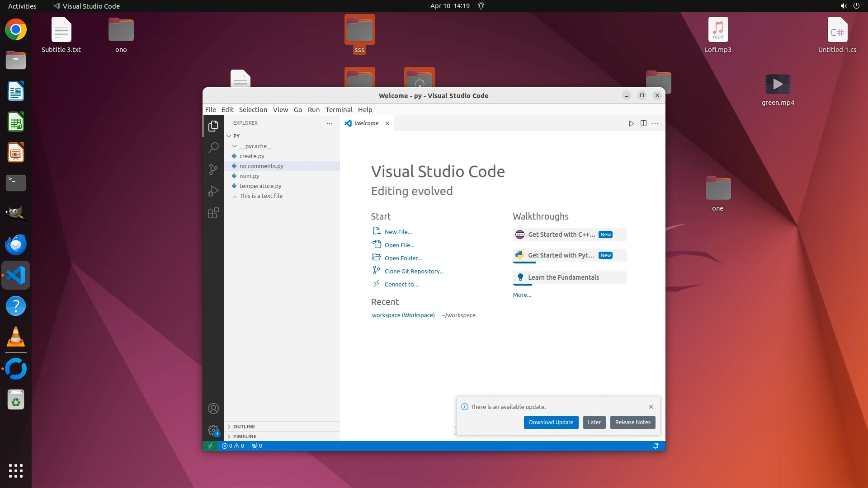868x488 pixels.
Task: Expand the OUTLINE section
Action: 244,427
